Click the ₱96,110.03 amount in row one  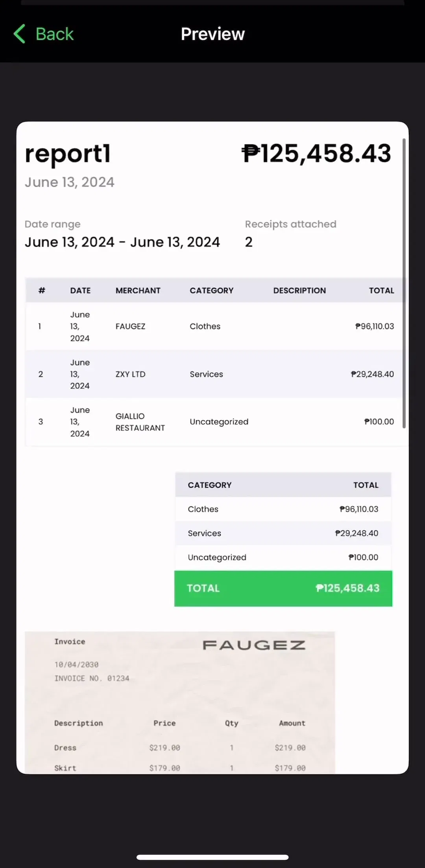(x=374, y=326)
